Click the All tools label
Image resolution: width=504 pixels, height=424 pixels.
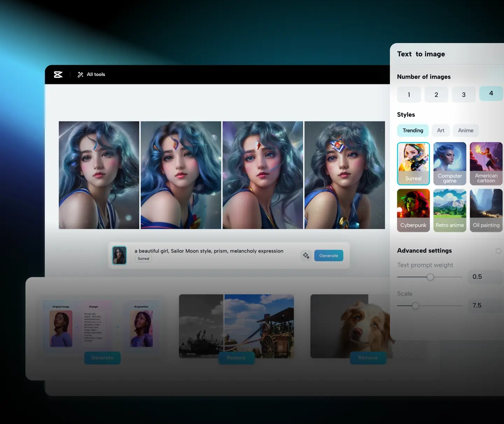coord(96,75)
